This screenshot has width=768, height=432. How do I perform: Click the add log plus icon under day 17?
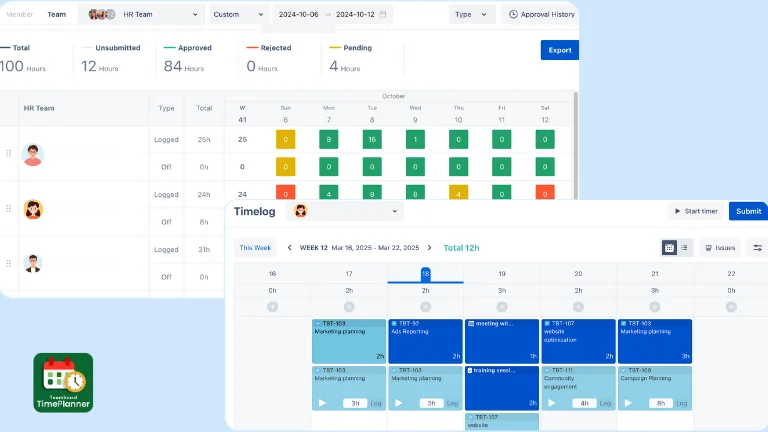(349, 306)
